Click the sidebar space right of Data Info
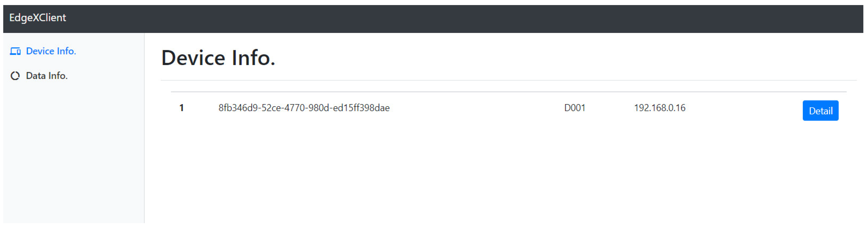 [x=108, y=76]
